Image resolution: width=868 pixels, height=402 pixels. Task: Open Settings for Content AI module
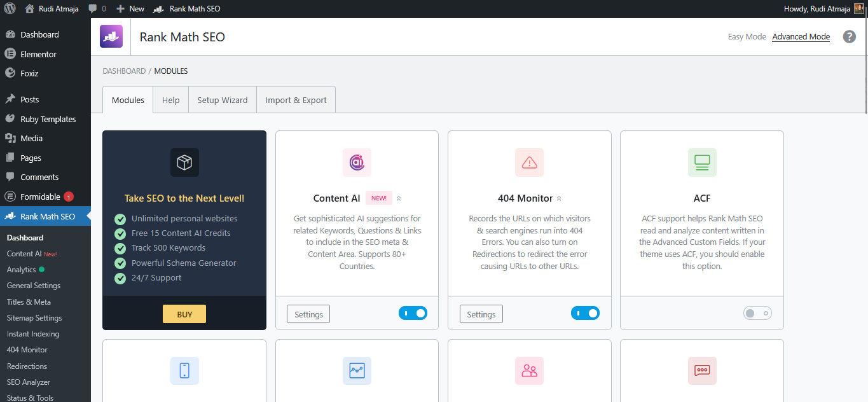308,314
